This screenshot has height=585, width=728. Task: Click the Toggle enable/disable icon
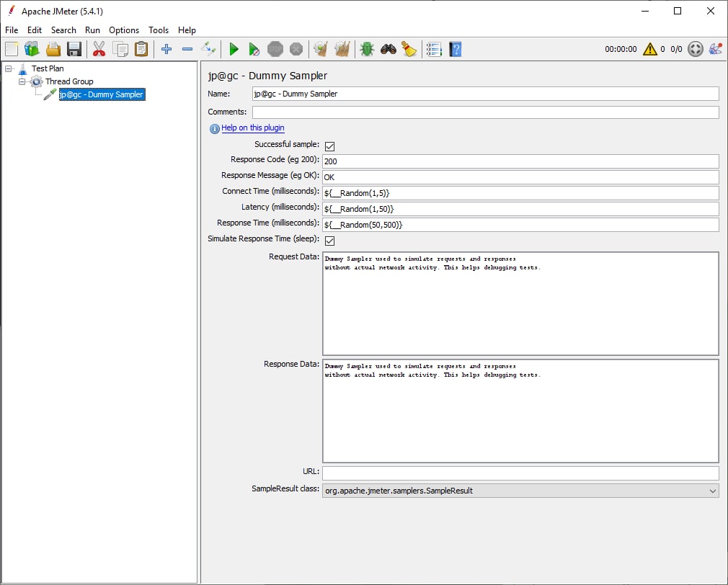tap(208, 49)
